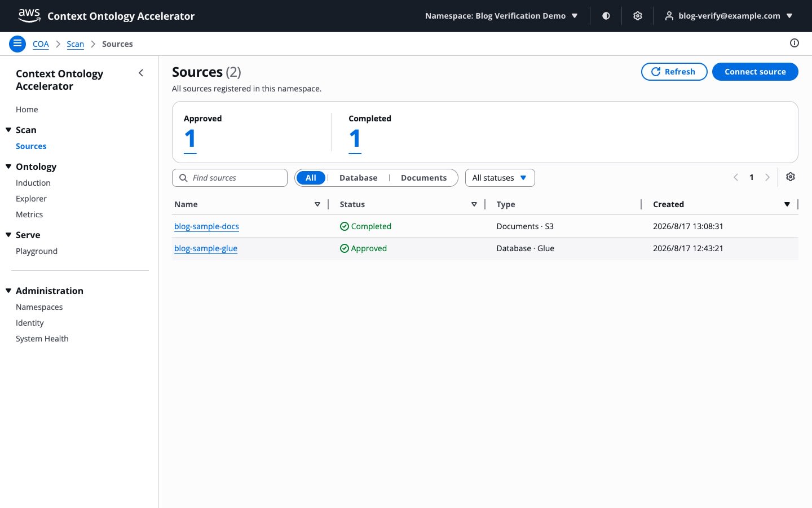The height and width of the screenshot is (508, 812).
Task: Click the Approved status of blog-sample-glue
Action: click(363, 248)
